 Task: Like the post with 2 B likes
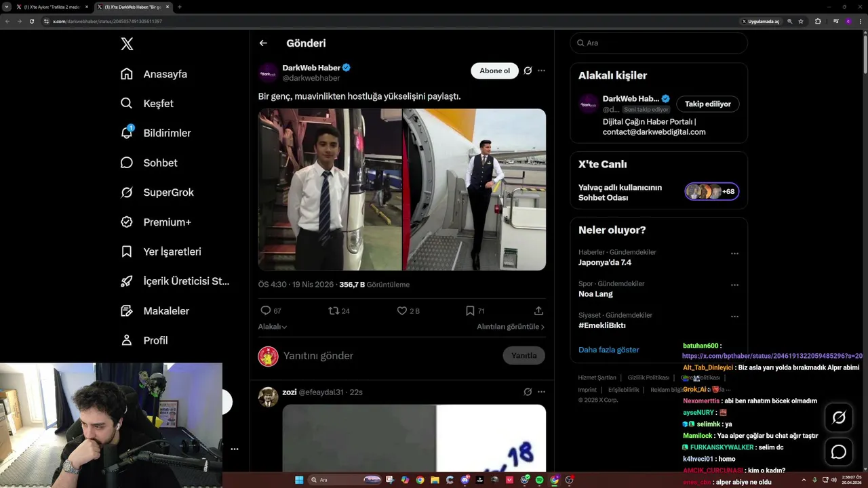pos(402,310)
